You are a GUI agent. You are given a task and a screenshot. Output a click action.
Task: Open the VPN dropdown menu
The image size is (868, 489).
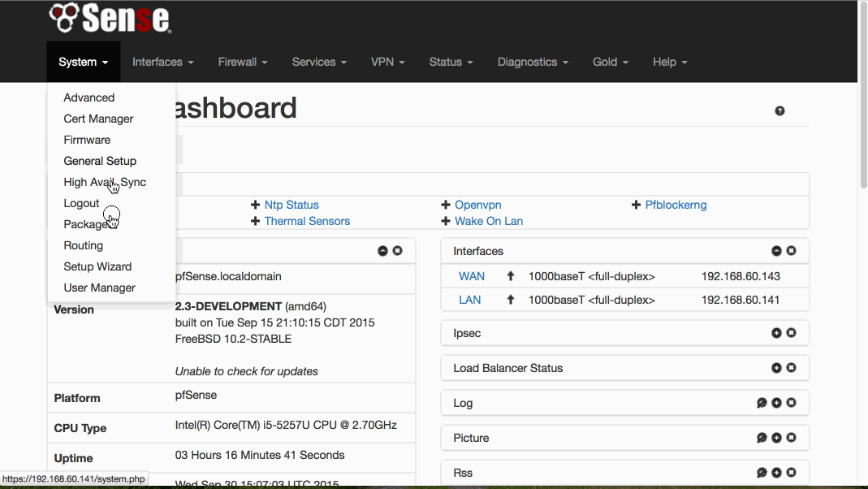tap(388, 62)
